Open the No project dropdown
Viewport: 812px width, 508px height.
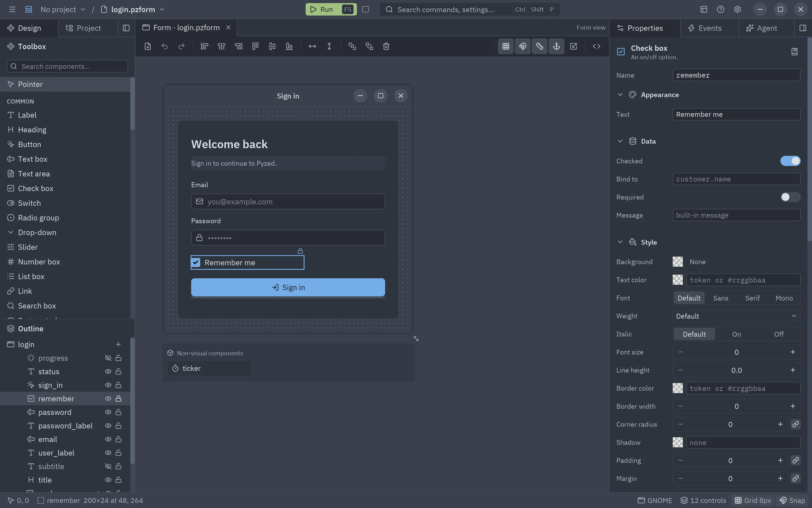pos(63,9)
